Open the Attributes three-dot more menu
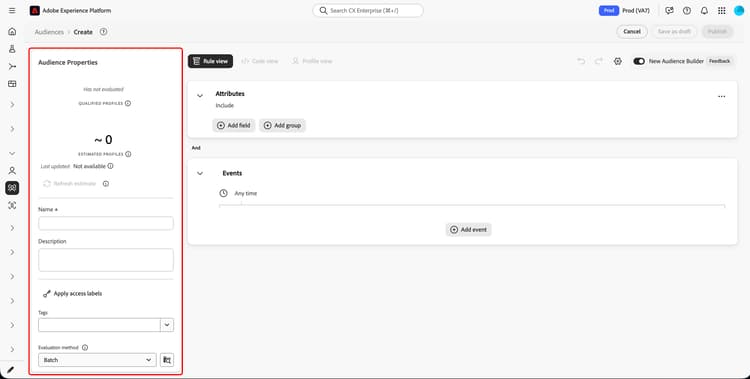The width and height of the screenshot is (750, 379). pos(721,97)
